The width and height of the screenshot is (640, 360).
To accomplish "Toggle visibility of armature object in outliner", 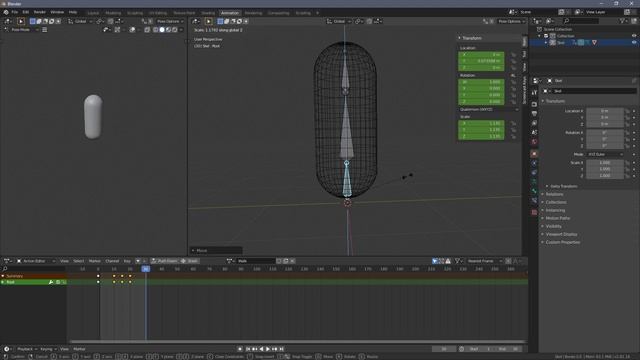I will click(634, 42).
